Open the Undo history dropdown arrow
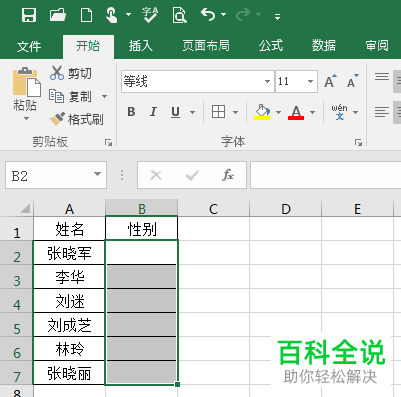This screenshot has height=397, width=401. click(x=224, y=14)
